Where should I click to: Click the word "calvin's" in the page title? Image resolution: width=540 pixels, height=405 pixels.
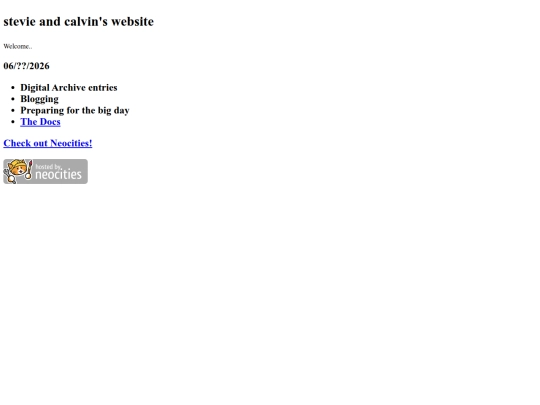pyautogui.click(x=86, y=22)
